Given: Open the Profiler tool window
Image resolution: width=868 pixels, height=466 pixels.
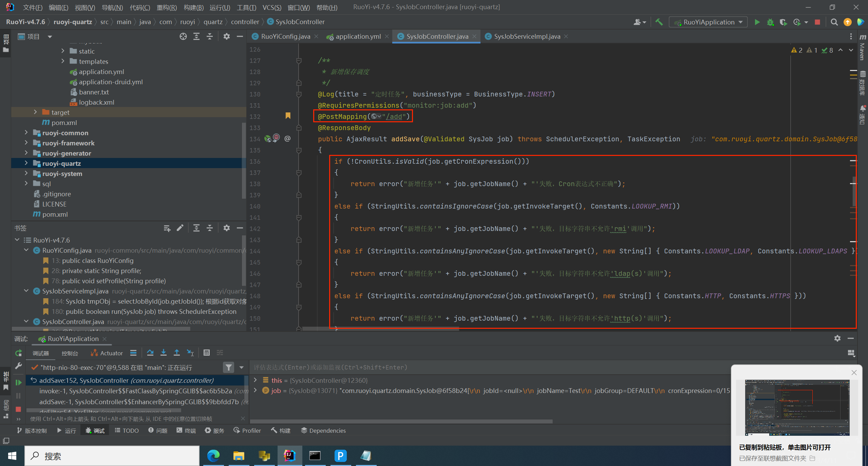Looking at the screenshot, I should pyautogui.click(x=247, y=430).
